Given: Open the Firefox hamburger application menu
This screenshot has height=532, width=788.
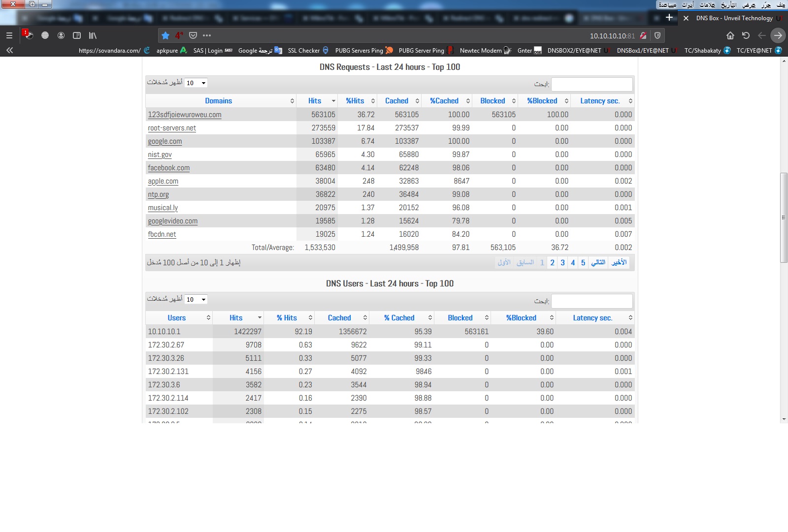Looking at the screenshot, I should (x=9, y=35).
